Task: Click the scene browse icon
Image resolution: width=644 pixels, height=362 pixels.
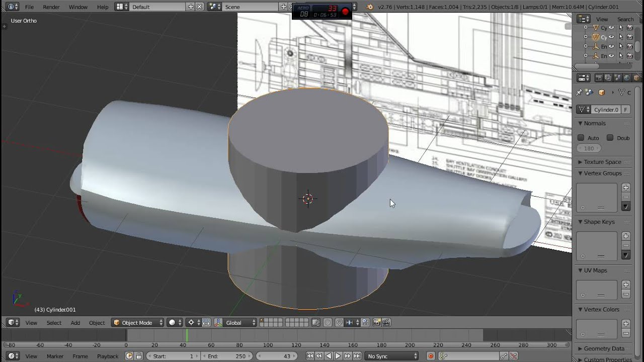Action: [x=214, y=7]
